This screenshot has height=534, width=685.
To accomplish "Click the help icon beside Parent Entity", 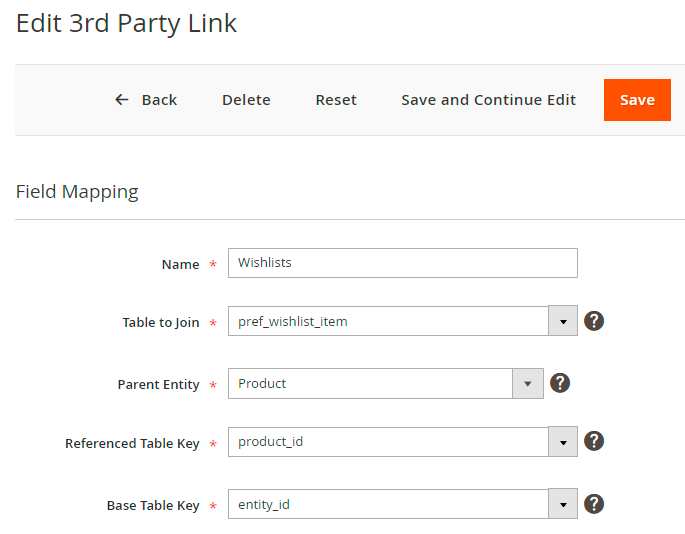I will (x=560, y=383).
